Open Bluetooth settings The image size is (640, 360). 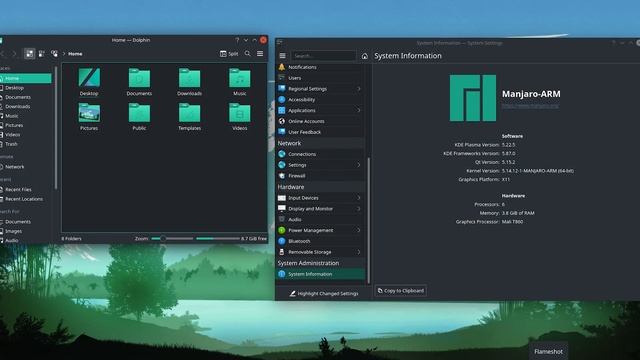320,241
